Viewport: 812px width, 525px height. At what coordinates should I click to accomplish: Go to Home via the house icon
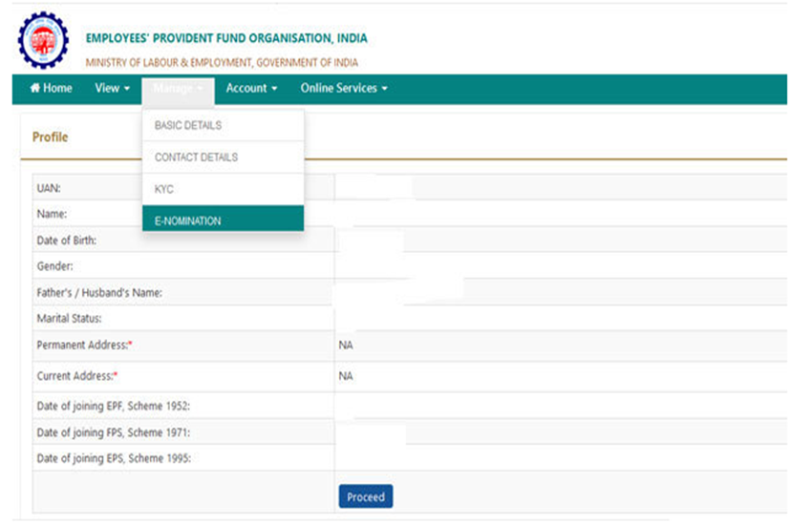(35, 89)
